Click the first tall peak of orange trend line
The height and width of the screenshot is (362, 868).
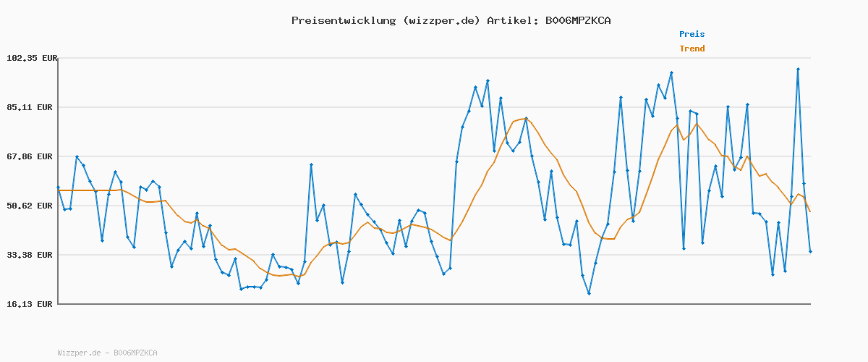pyautogui.click(x=524, y=118)
